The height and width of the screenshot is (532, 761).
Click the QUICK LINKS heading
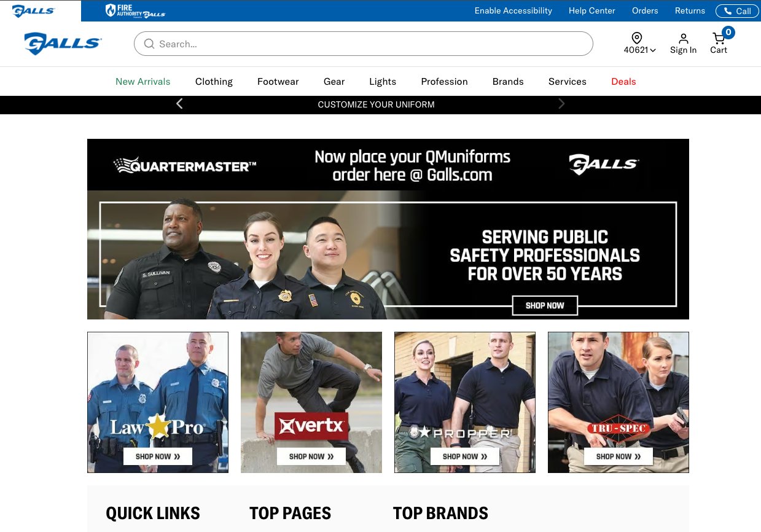pos(153,513)
